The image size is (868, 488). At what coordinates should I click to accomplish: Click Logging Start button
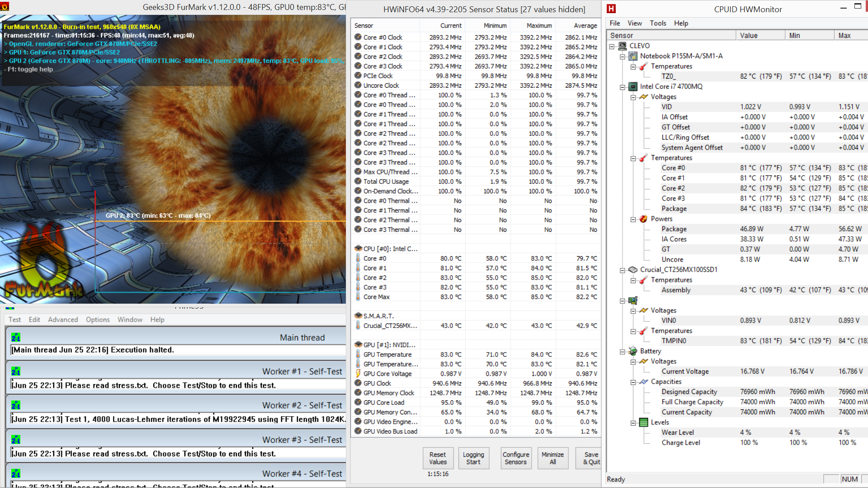tap(473, 458)
